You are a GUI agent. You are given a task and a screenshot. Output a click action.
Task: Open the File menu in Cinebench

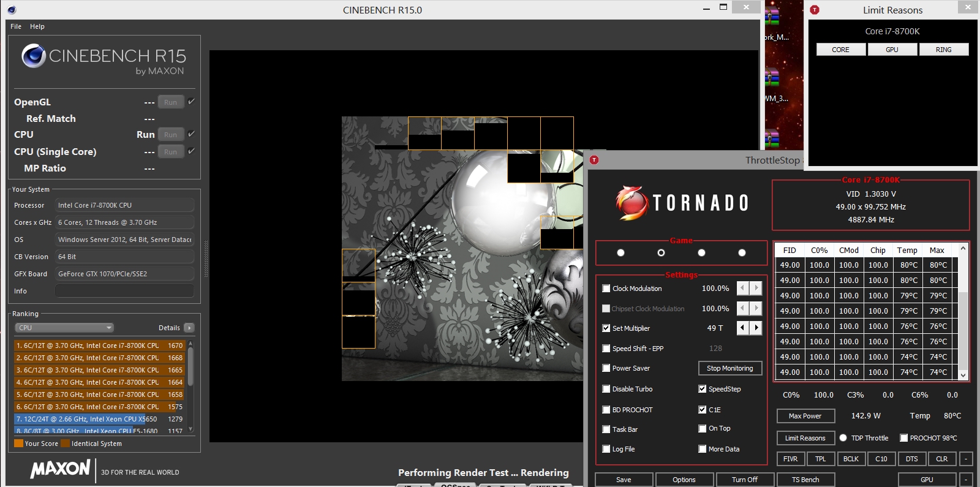pos(16,26)
